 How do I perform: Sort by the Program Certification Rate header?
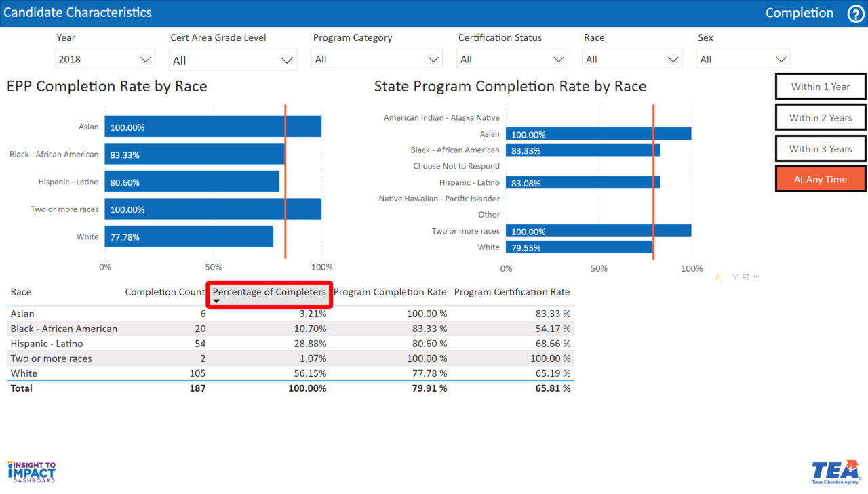(x=511, y=292)
